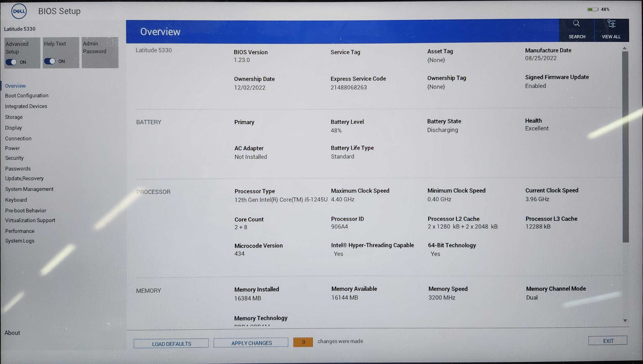
Task: Click Battery Life Type Standard value
Action: [x=342, y=157]
